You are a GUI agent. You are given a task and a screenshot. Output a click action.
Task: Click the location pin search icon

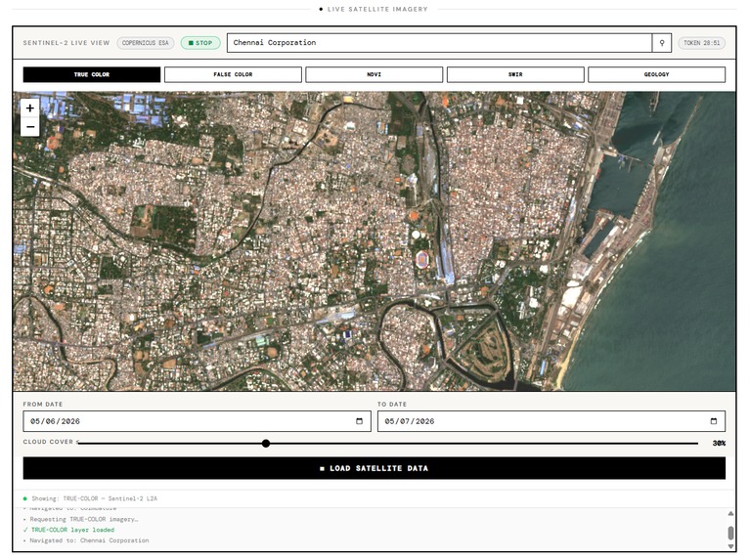(662, 43)
